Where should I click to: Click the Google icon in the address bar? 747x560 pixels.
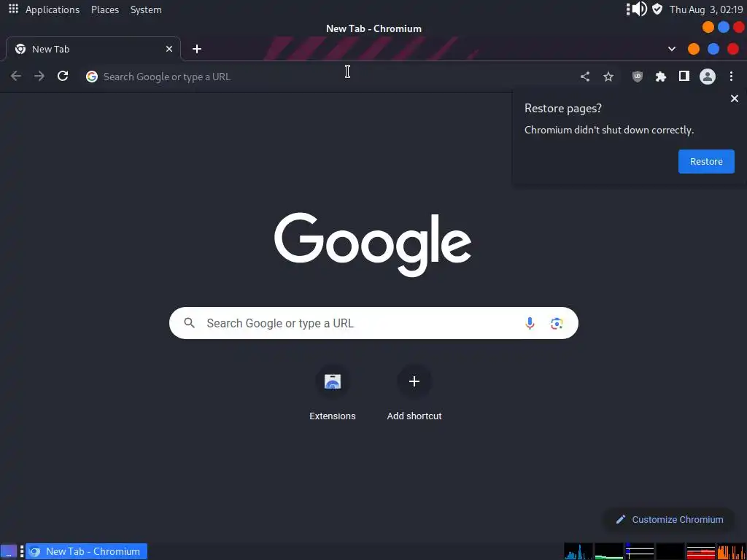coord(92,76)
